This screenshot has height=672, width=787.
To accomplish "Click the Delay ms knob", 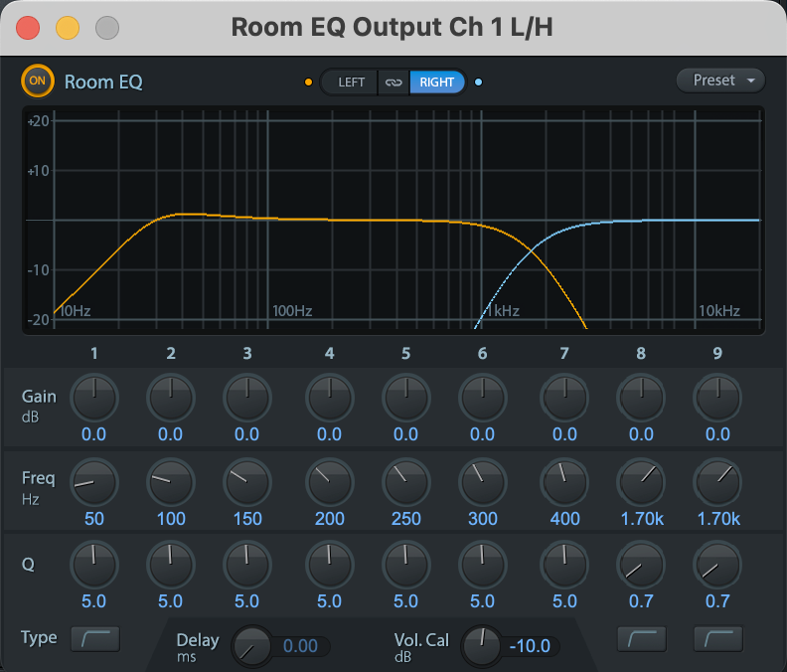I will click(250, 646).
